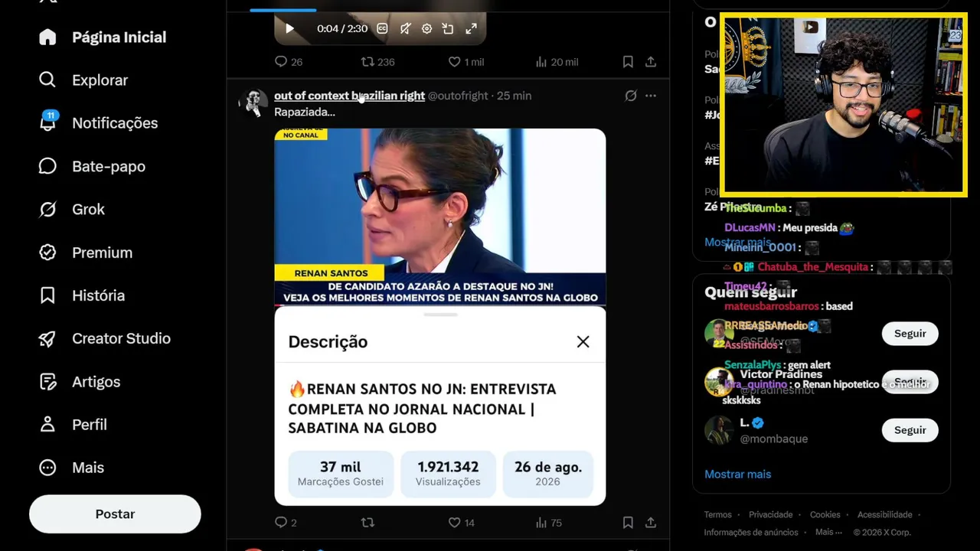Reply to the post with 26 comments
Screen dimensions: 980x551
289,62
